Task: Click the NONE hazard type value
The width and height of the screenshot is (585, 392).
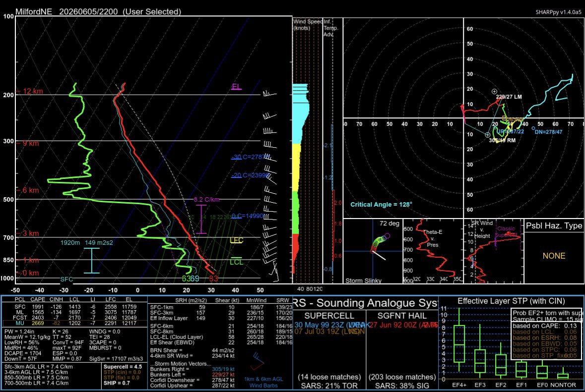Action: 554,256
